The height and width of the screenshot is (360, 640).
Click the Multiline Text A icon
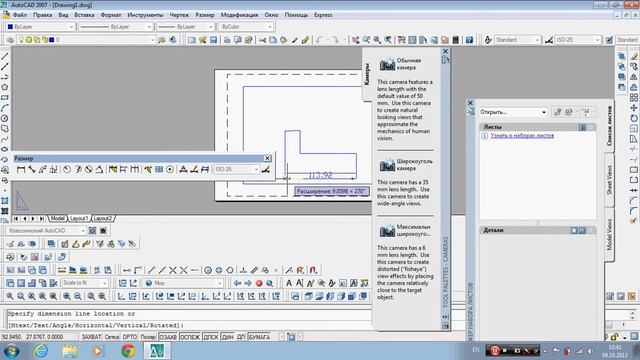[x=289, y=283]
